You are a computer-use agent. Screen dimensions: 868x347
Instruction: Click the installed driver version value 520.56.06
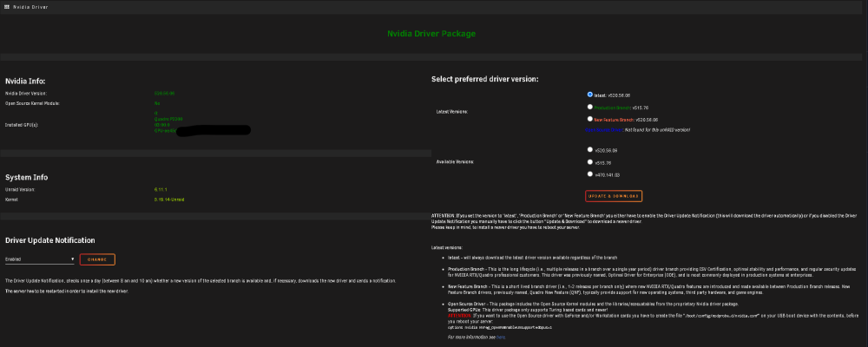coord(164,94)
